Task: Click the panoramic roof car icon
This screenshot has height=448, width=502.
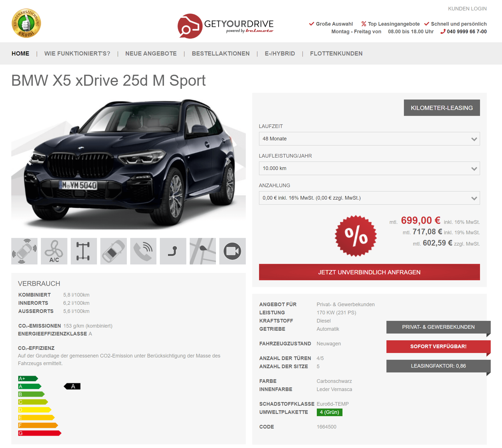Action: 114,251
